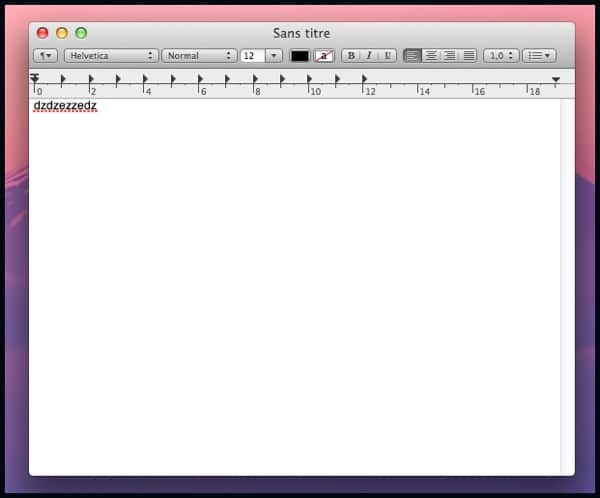Open the list bullets and numbering menu
The height and width of the screenshot is (498, 600).
539,56
